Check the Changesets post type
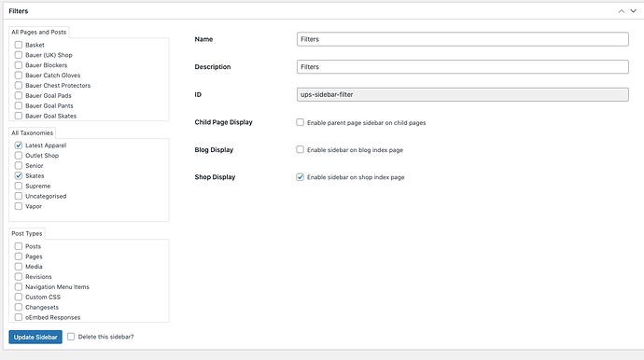Screen dimensions: 644x360 tap(19, 307)
